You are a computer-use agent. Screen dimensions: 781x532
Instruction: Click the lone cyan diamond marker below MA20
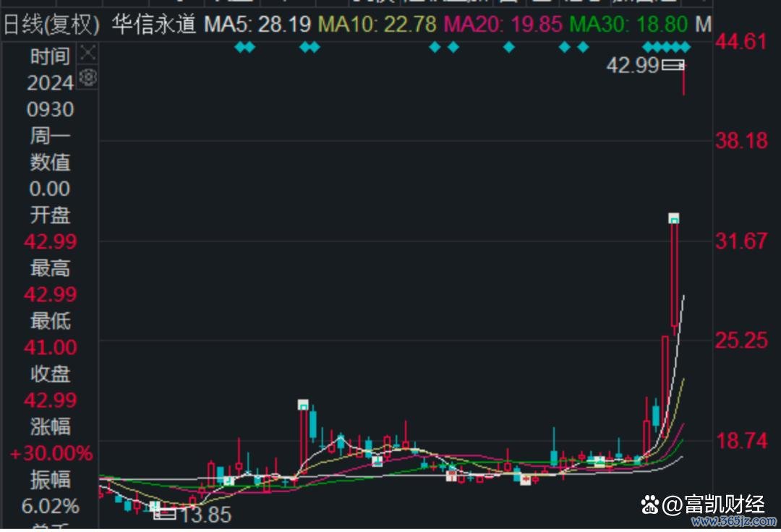click(509, 48)
